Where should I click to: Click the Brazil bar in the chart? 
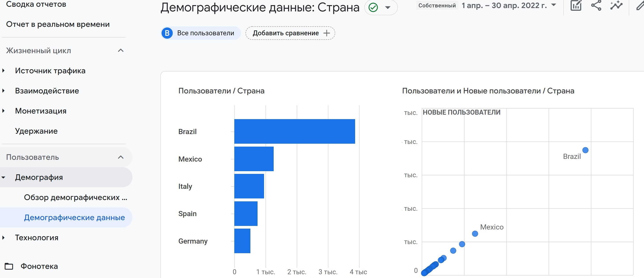coord(294,131)
